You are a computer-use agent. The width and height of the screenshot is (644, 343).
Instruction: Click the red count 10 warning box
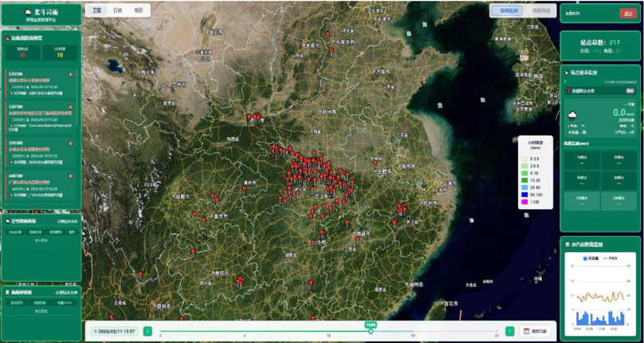(x=22, y=53)
